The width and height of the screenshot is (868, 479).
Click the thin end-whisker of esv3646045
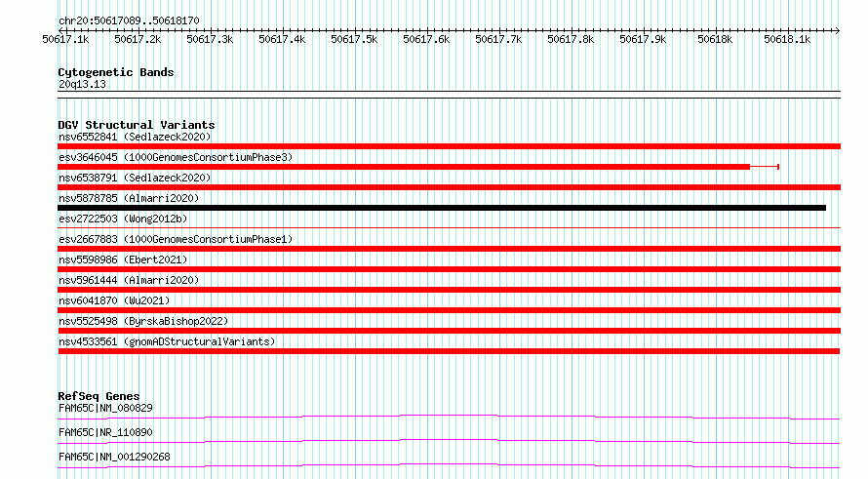point(765,167)
